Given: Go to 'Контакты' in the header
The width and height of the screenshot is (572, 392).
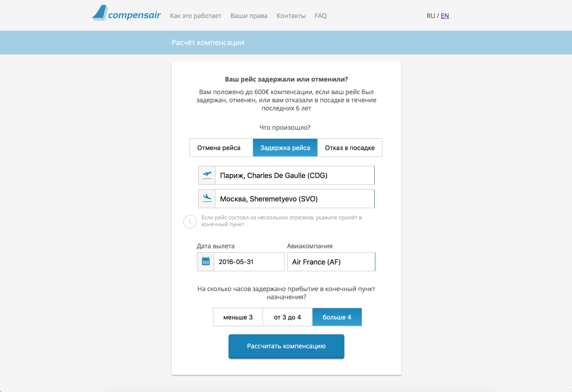Looking at the screenshot, I should [291, 16].
